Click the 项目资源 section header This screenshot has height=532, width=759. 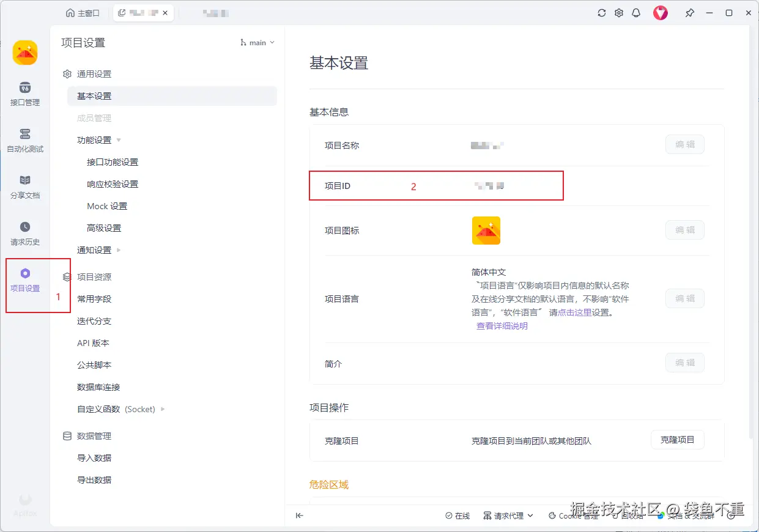point(87,277)
